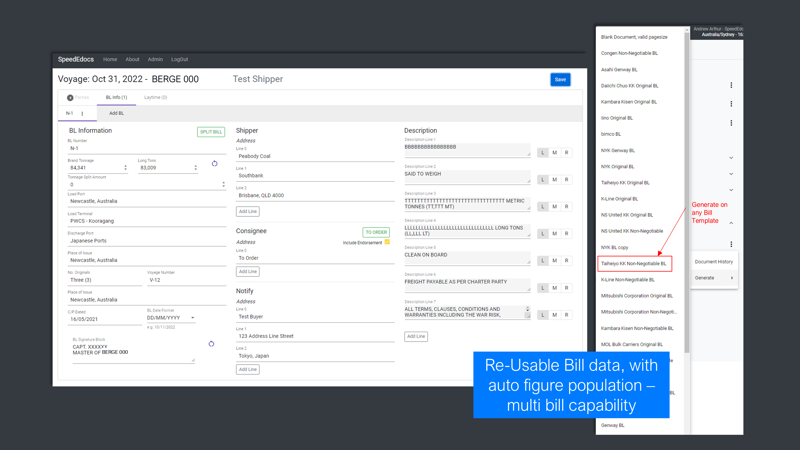
Task: Expand the chevron beside NYK Genway BL
Action: [x=731, y=158]
